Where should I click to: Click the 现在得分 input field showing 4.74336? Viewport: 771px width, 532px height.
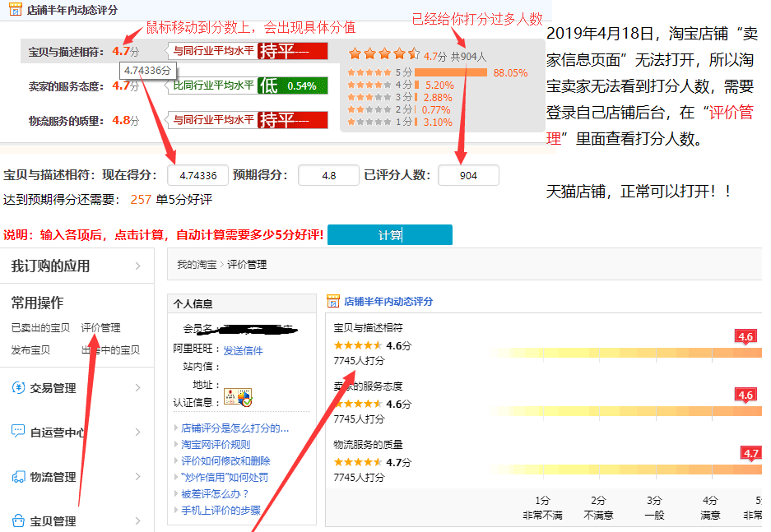tap(197, 175)
